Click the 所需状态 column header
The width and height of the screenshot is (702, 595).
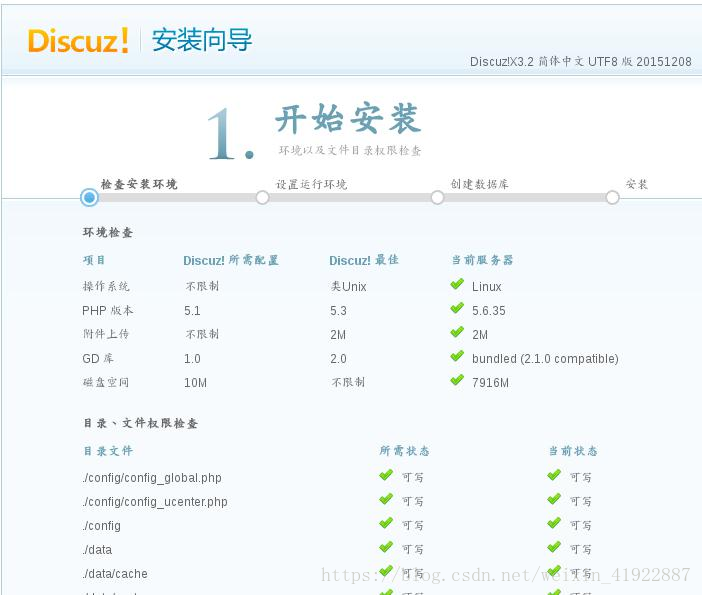(404, 451)
